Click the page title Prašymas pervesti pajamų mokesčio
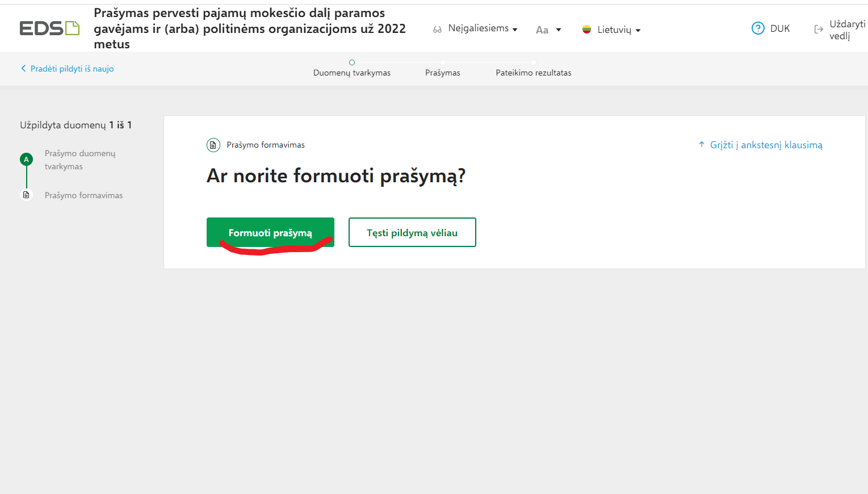The image size is (868, 494). point(250,28)
